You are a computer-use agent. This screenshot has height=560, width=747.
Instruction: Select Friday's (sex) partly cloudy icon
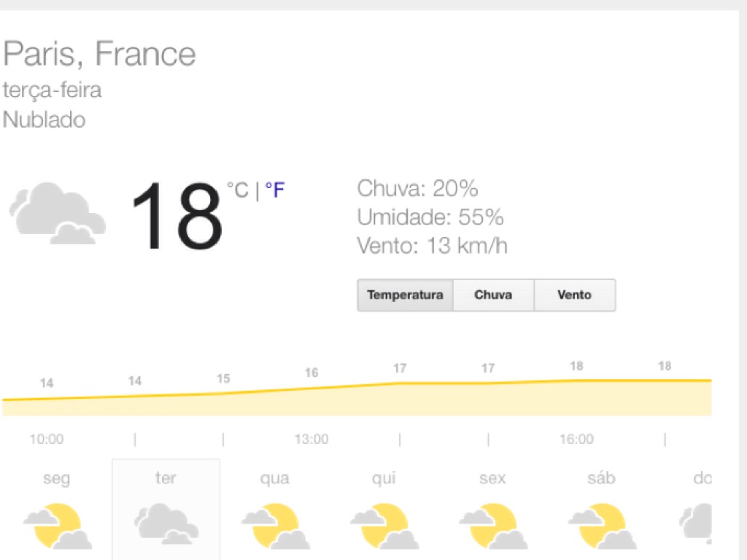point(492,525)
